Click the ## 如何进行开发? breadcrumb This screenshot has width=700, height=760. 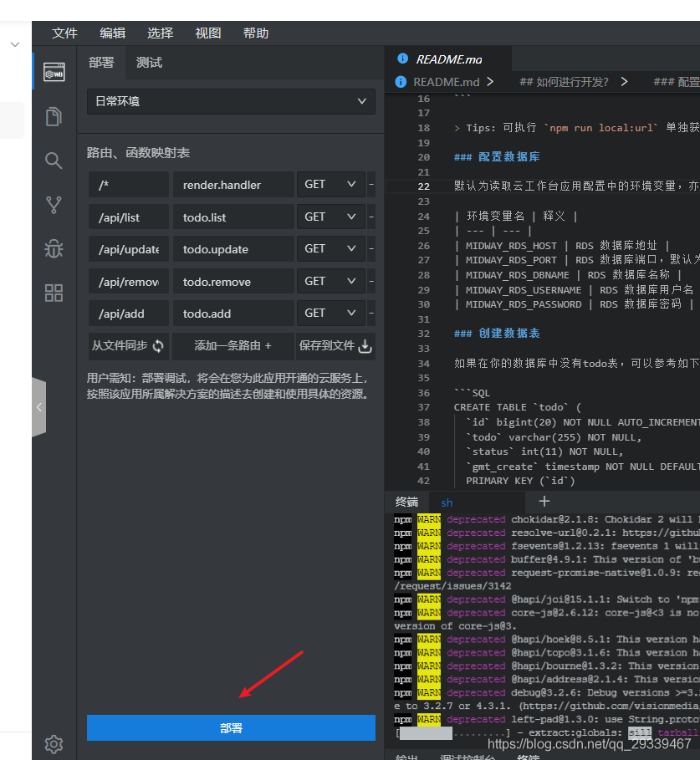[564, 82]
